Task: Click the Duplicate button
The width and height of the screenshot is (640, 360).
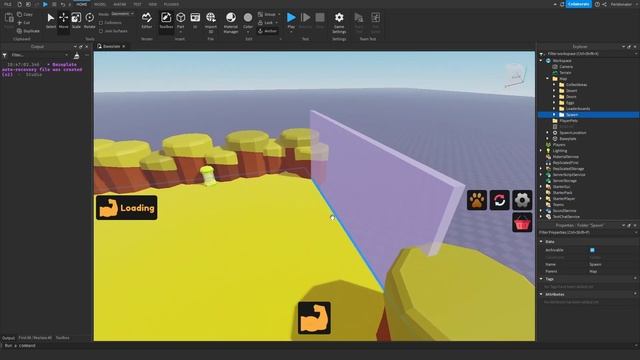Action: coord(28,31)
